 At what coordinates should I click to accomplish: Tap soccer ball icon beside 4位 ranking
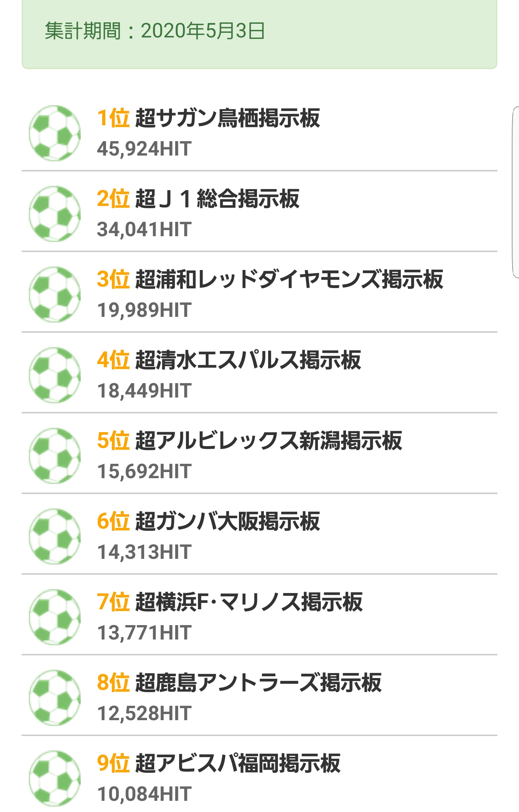55,375
